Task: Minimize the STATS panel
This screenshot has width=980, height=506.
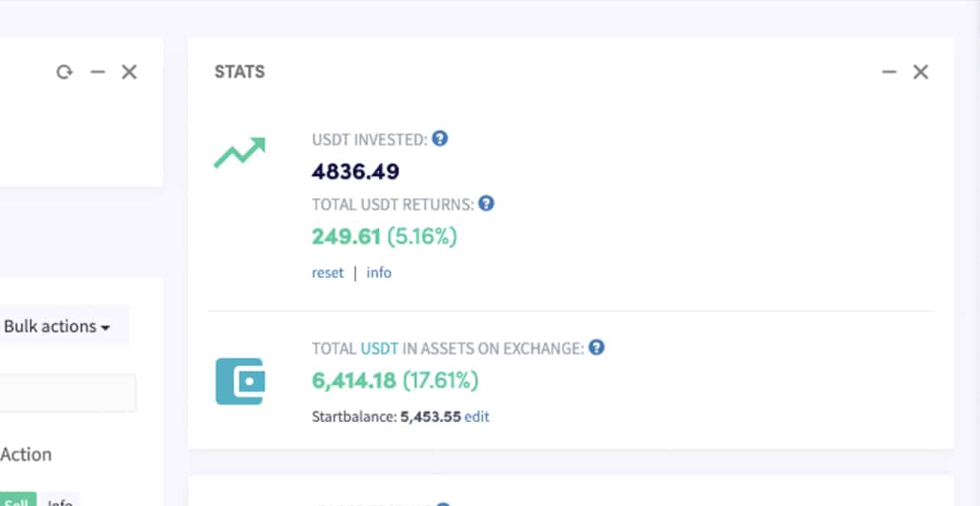Action: [x=889, y=72]
